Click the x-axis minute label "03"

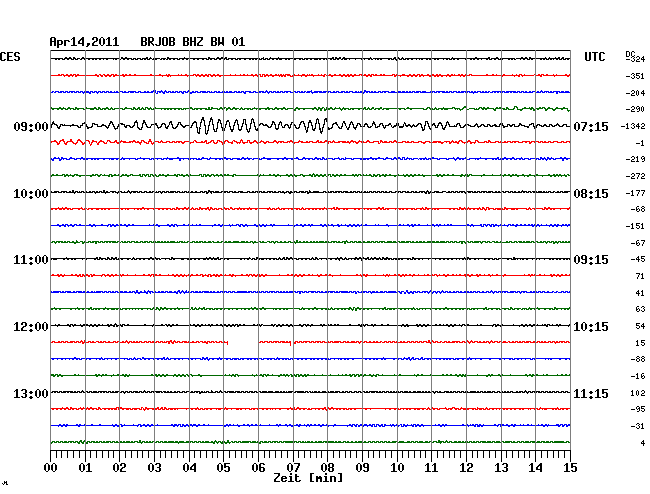[154, 468]
